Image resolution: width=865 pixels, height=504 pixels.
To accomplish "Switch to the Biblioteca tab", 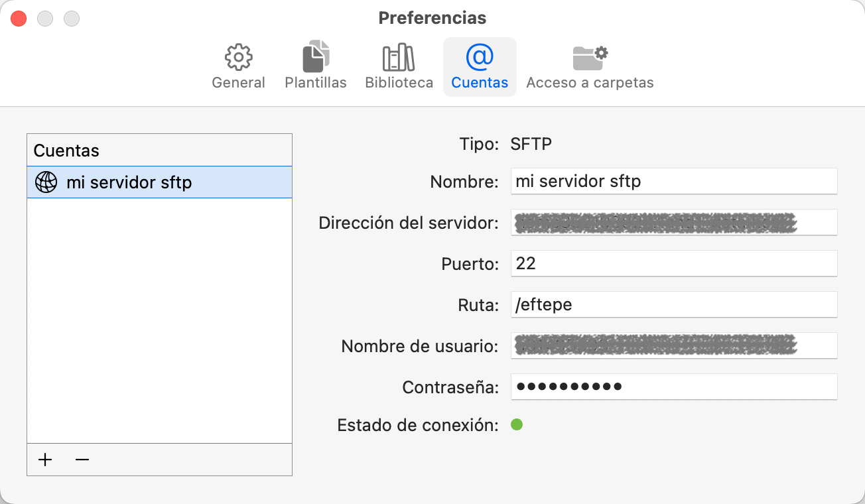I will (397, 66).
